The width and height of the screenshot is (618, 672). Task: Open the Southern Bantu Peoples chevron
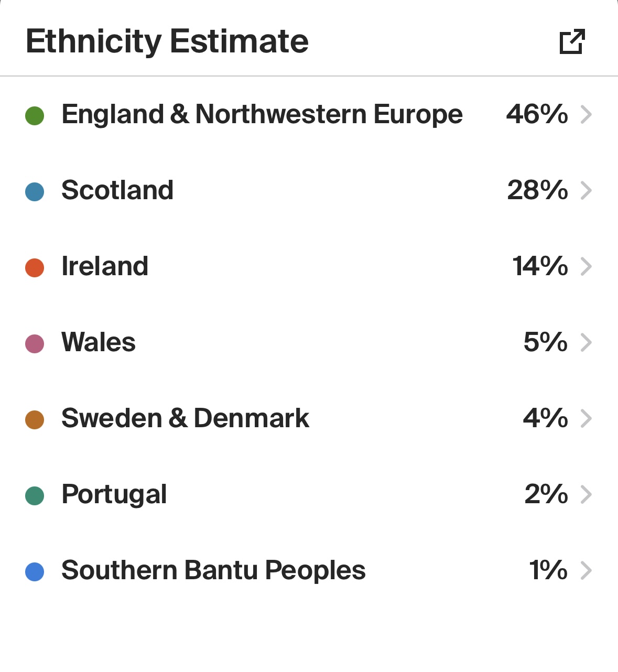tap(587, 570)
